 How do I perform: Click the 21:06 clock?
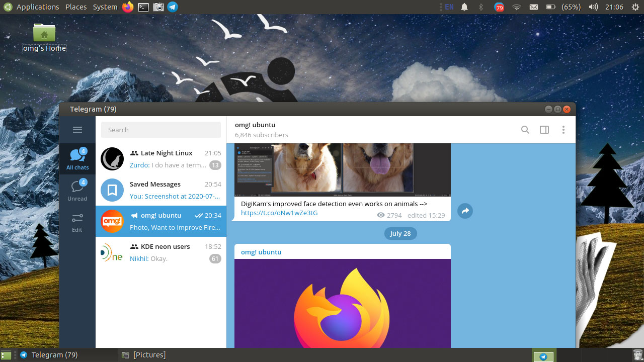[614, 7]
